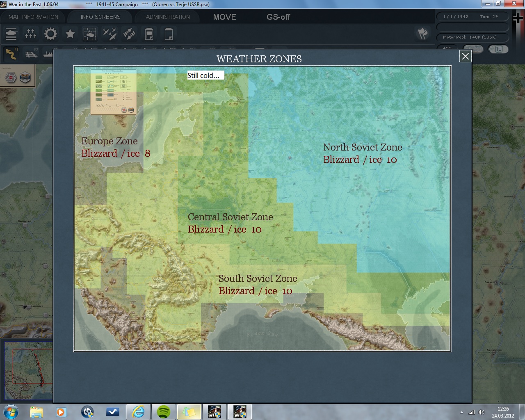Click the map key legend thumbnail
The image size is (525, 420).
tap(113, 91)
